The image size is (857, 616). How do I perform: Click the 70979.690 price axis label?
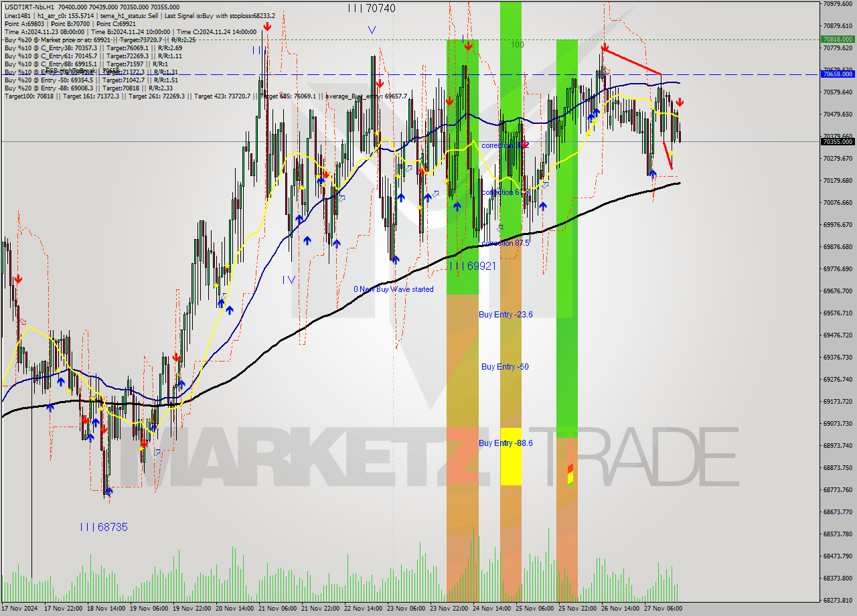(838, 4)
